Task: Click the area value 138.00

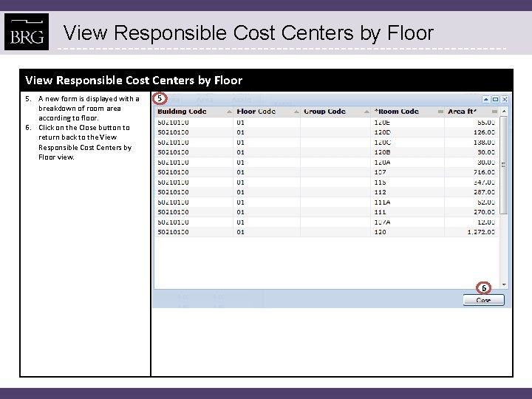Action: [x=484, y=143]
